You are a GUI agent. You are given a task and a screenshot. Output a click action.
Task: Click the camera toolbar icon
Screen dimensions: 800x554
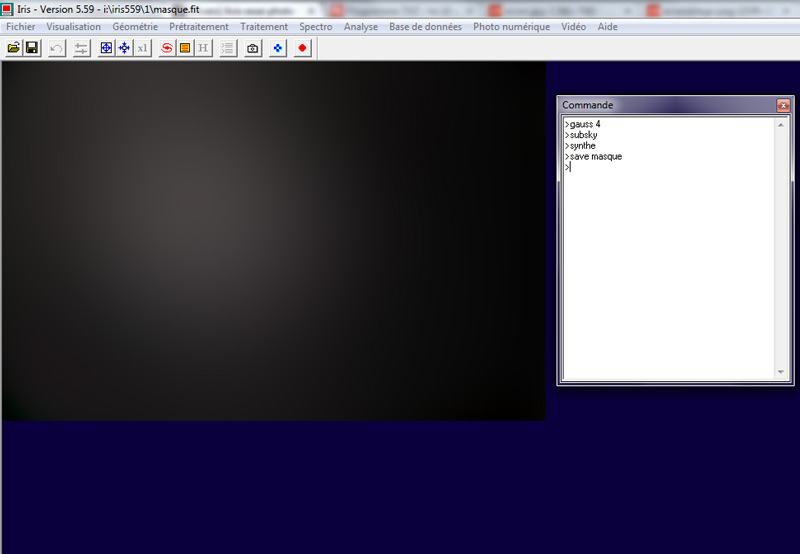coord(253,48)
